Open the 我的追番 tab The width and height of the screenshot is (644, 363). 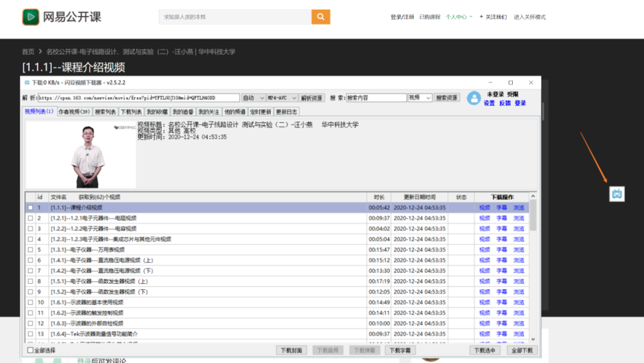(183, 111)
